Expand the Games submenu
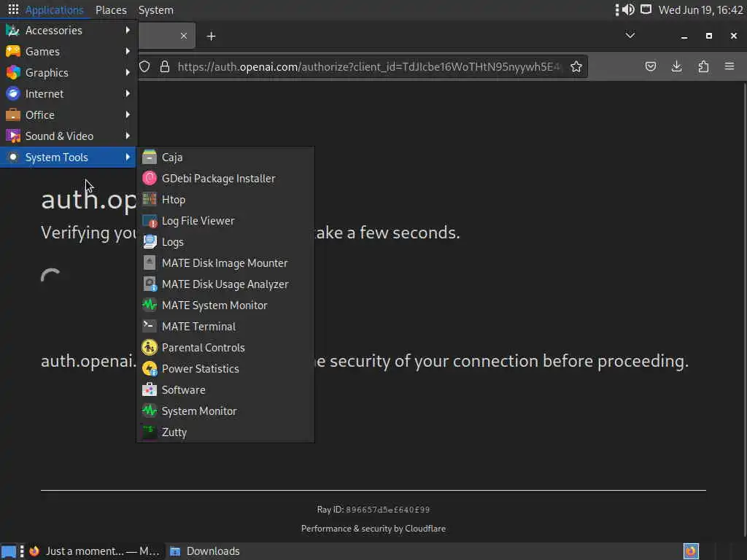 (x=69, y=52)
